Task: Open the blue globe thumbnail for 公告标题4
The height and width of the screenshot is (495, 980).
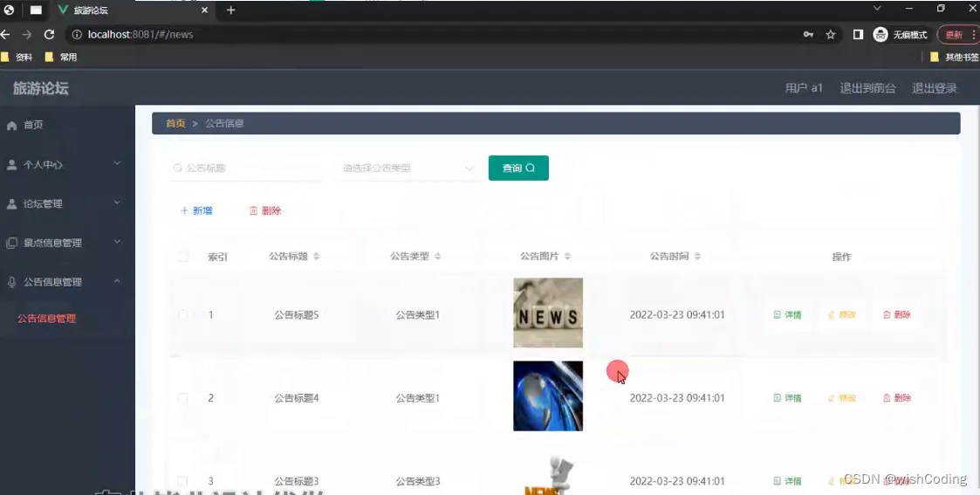Action: coord(548,395)
